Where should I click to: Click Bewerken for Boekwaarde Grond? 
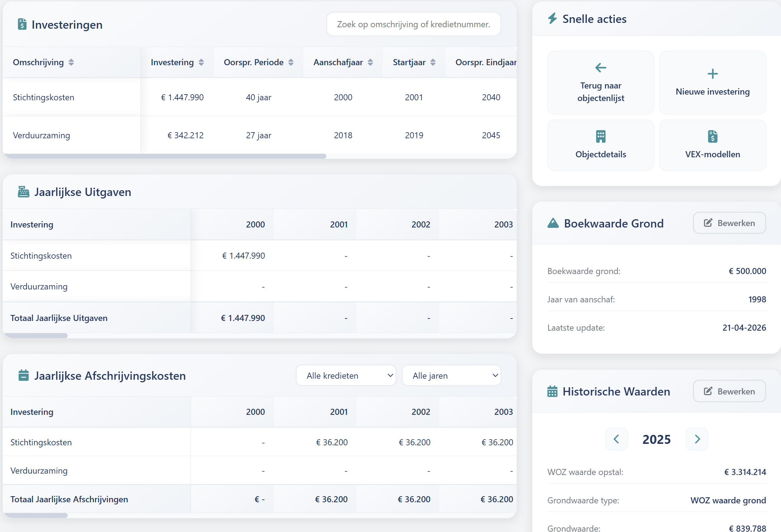coord(729,223)
